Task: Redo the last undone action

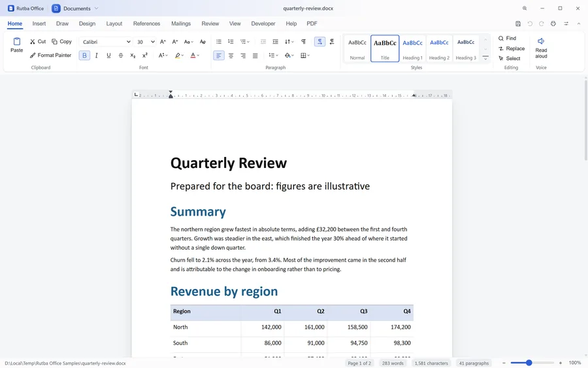Action: [x=542, y=24]
